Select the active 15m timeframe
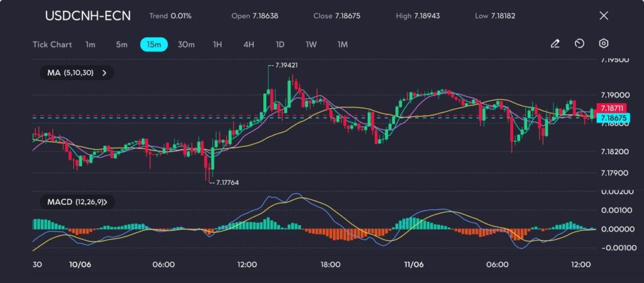This screenshot has width=644, height=283. pyautogui.click(x=153, y=45)
